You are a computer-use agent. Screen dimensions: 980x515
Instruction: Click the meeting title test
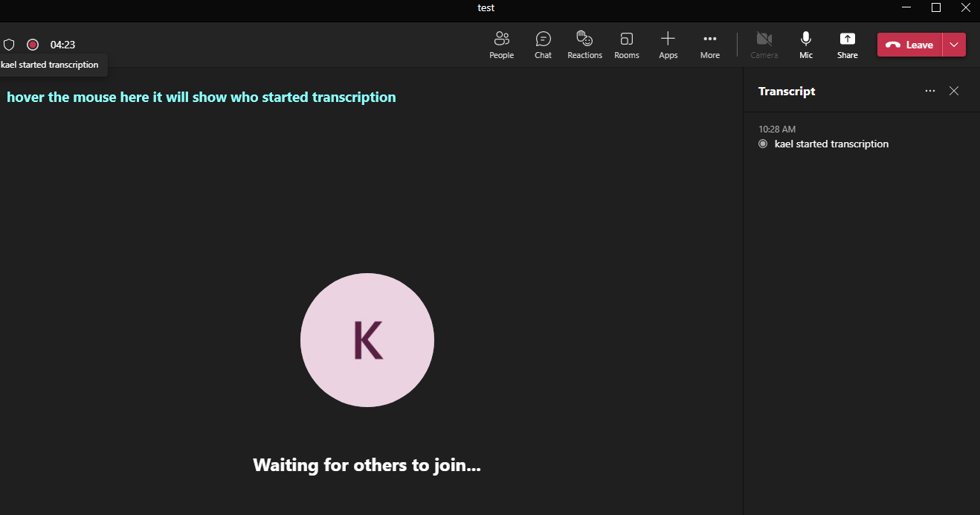point(486,8)
